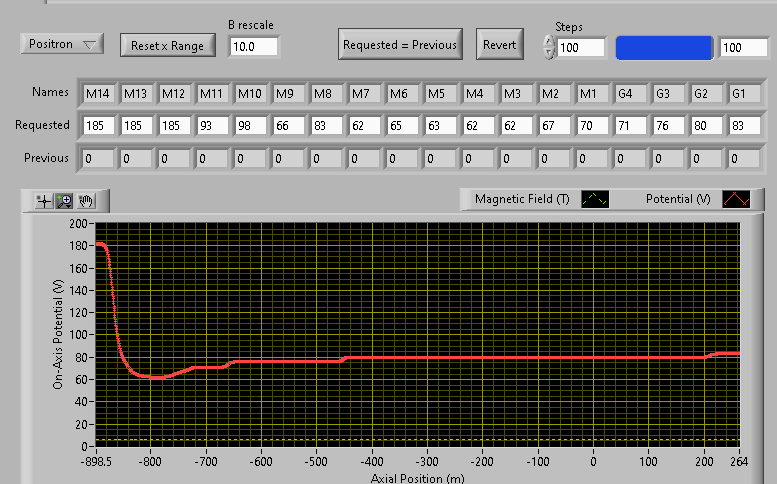Click the Steps numeric input field
Viewport: 777px width, 484px height.
(582, 47)
